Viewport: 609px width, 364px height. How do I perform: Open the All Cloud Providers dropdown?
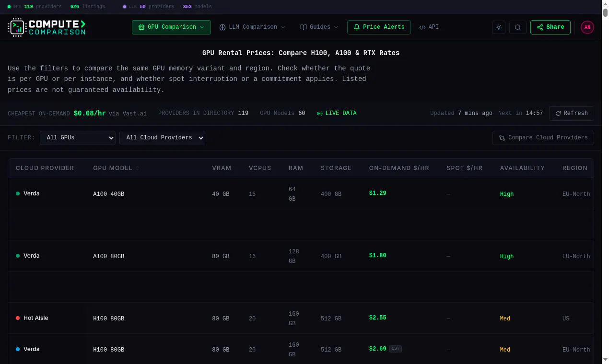tap(162, 138)
